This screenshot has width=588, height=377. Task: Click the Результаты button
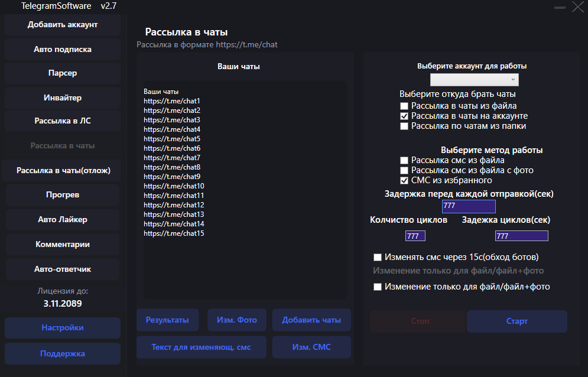point(167,320)
